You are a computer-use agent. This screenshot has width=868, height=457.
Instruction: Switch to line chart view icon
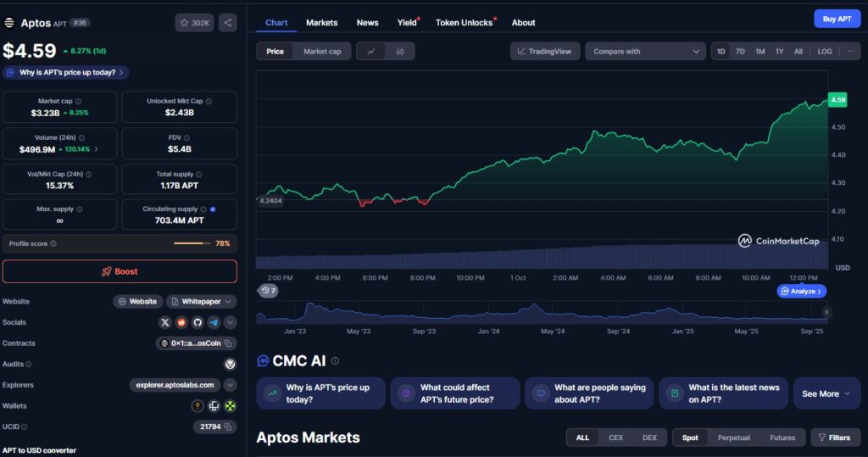click(x=371, y=52)
